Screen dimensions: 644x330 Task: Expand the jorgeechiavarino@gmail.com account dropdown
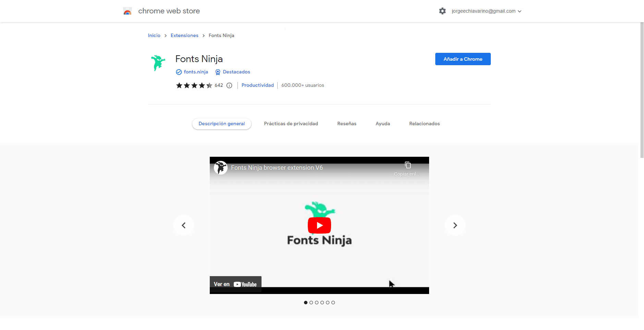pyautogui.click(x=486, y=11)
